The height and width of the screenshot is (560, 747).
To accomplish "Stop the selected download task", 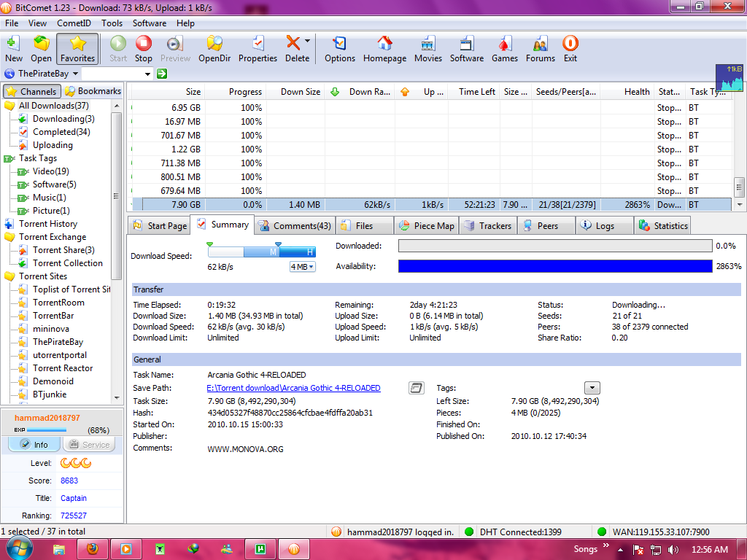I will click(144, 49).
